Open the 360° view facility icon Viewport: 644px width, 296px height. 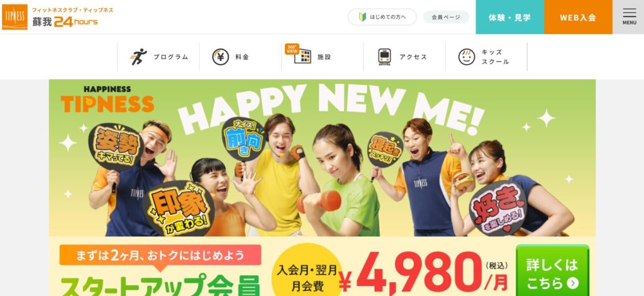298,54
